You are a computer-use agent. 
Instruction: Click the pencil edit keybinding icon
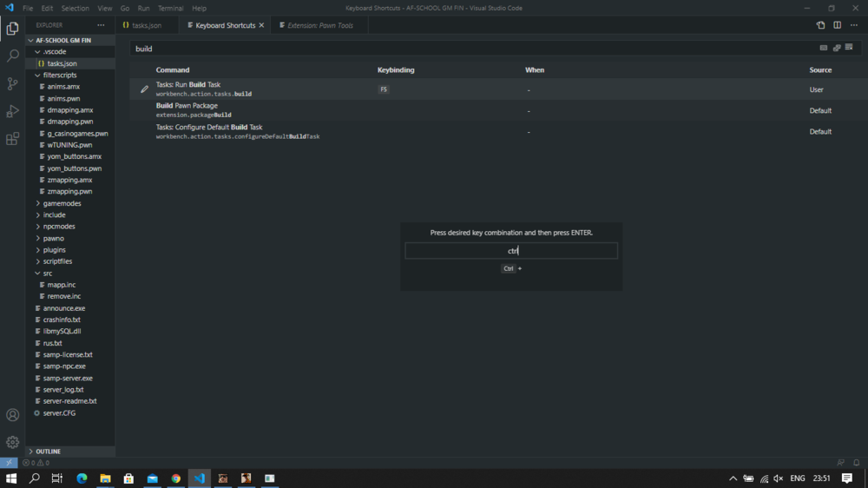(x=144, y=89)
